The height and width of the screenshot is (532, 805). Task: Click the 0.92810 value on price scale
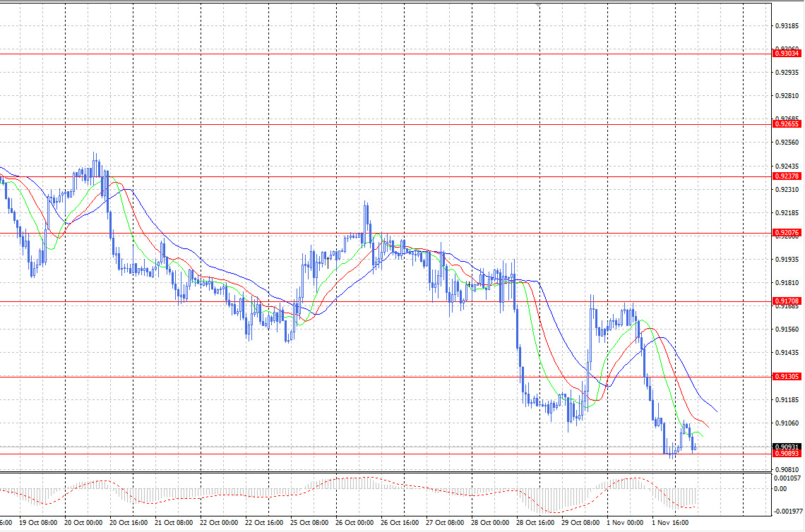point(787,96)
